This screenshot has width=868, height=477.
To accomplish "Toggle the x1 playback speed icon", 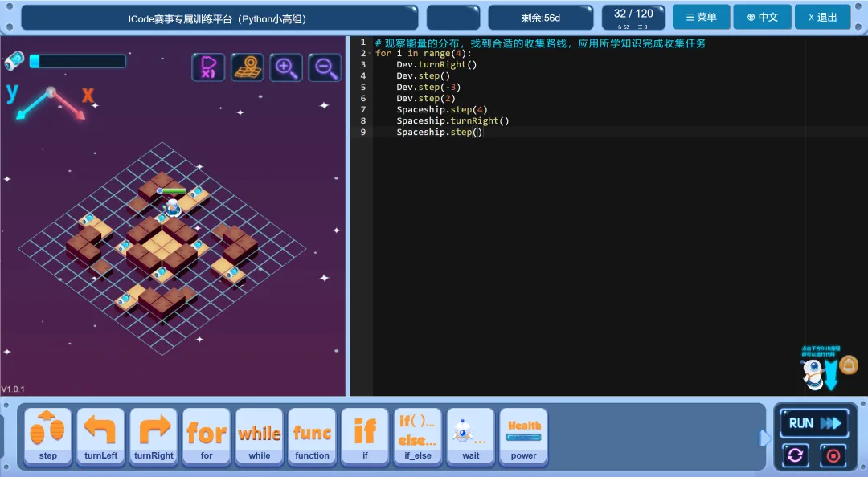I will coord(208,67).
